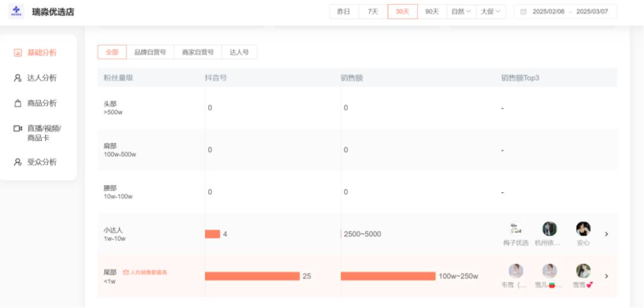Open 梅子优选 seller avatar

coord(516,229)
